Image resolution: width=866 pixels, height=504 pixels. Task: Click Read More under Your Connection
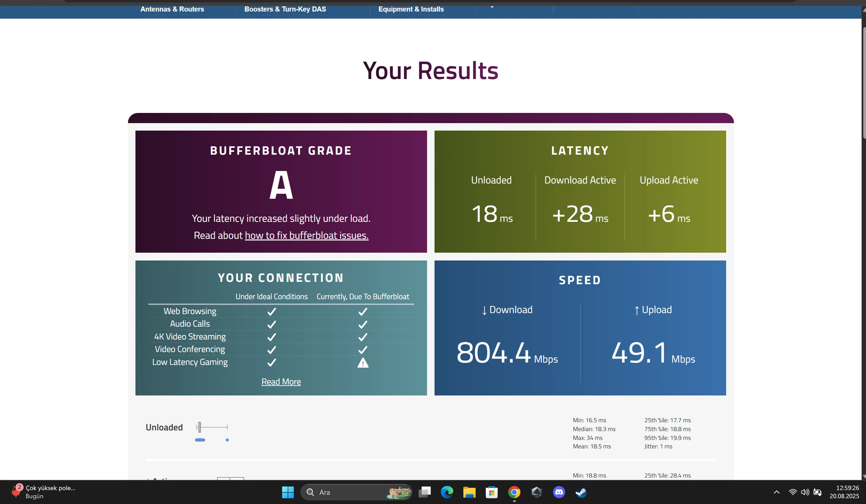tap(281, 382)
